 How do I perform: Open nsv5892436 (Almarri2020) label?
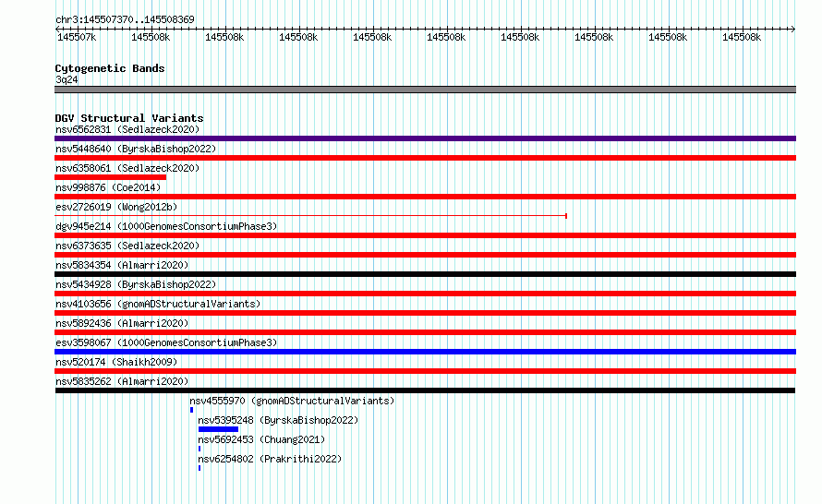122,323
